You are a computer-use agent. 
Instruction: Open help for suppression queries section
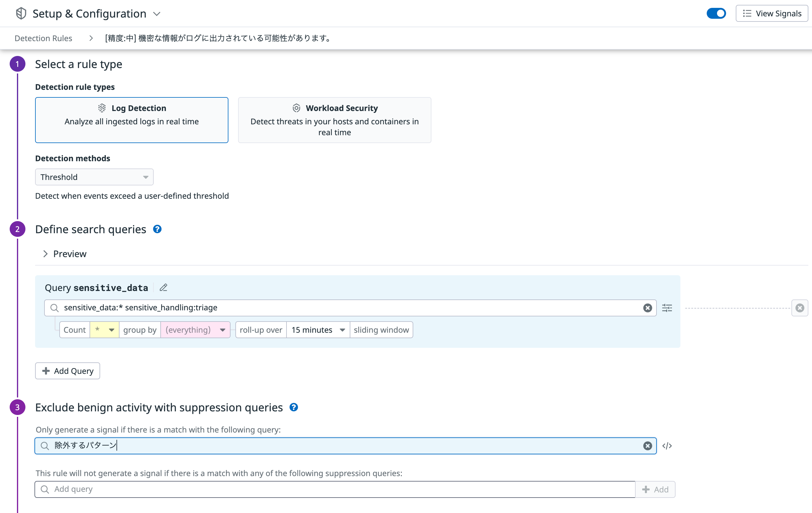(294, 407)
